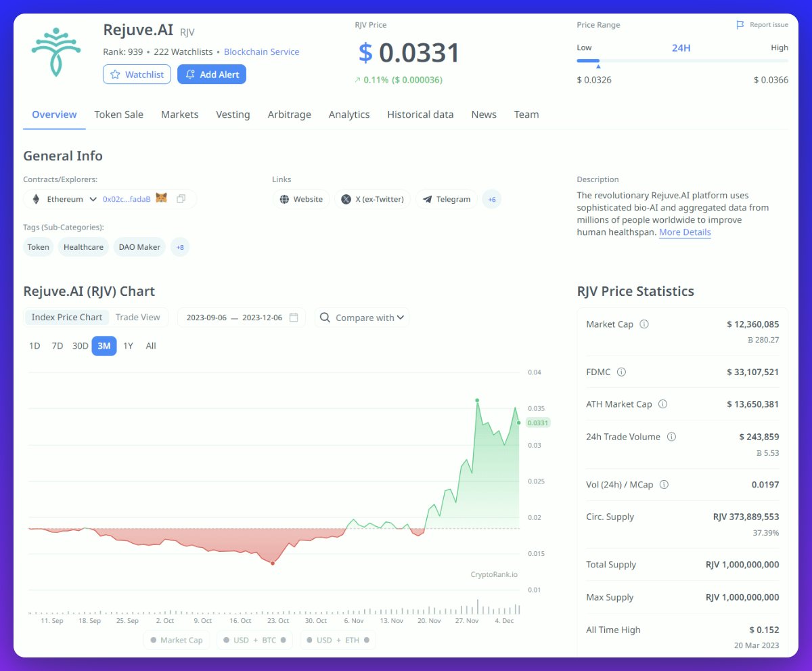Image resolution: width=812 pixels, height=671 pixels.
Task: Click the 0.0331 current price label on chart
Action: [x=537, y=423]
